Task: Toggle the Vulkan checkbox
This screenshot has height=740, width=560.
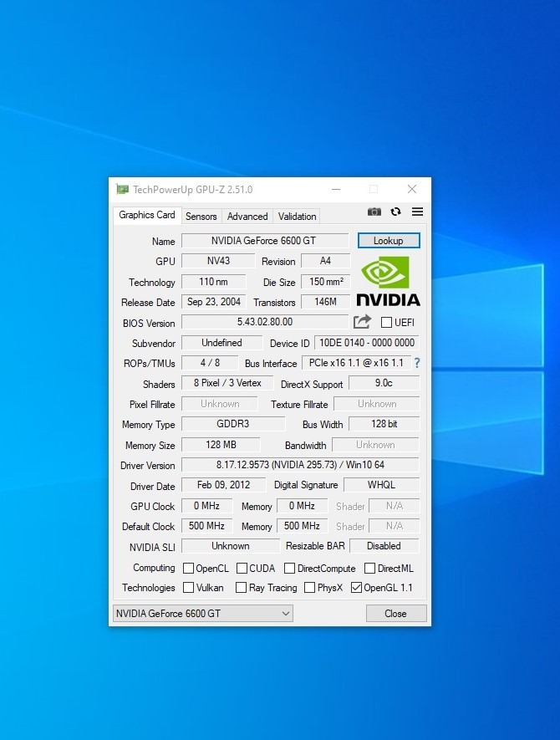Action: 188,587
